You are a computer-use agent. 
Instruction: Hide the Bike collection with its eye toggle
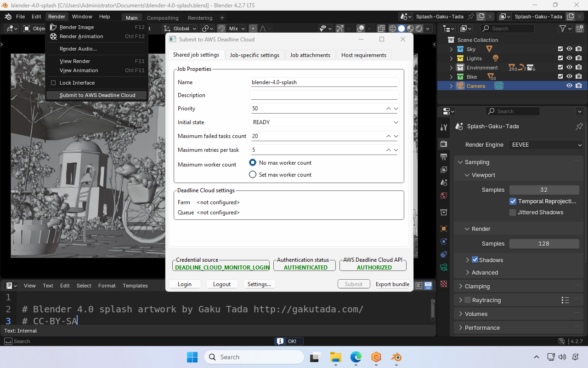569,76
